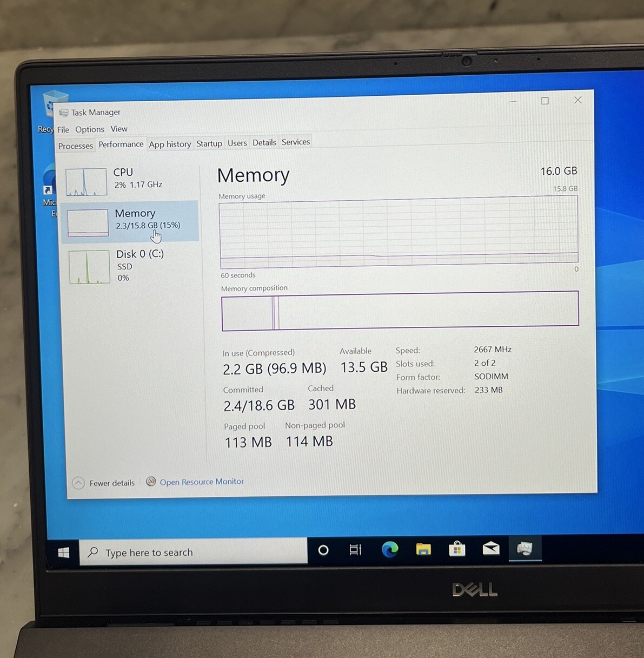Open the Users tab

[x=237, y=143]
